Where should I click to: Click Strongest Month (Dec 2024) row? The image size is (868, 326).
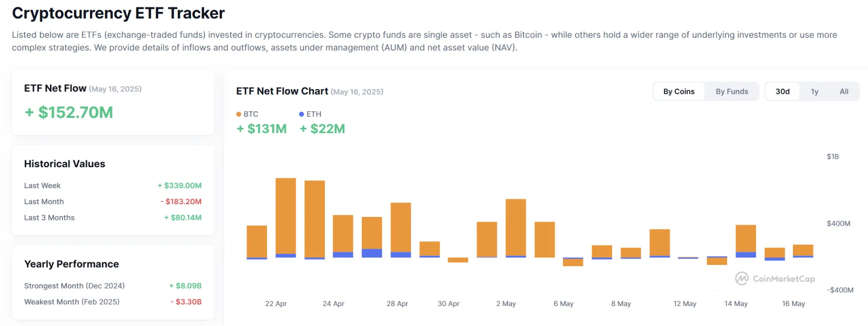pos(113,286)
